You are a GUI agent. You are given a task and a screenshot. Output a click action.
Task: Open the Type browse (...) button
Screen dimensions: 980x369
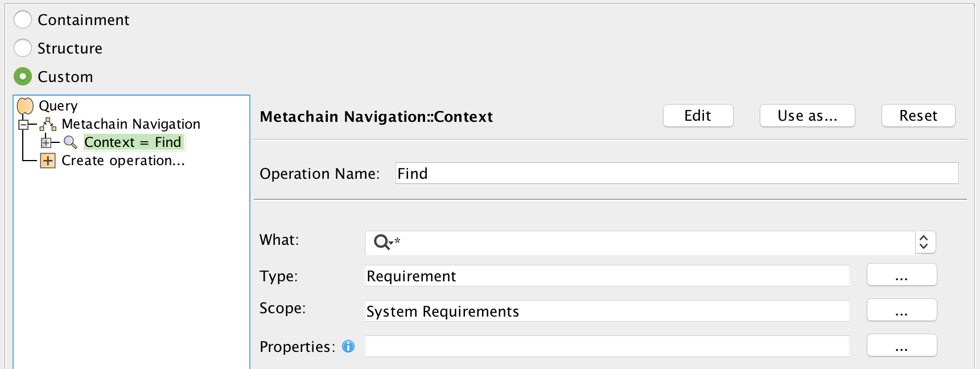(901, 275)
